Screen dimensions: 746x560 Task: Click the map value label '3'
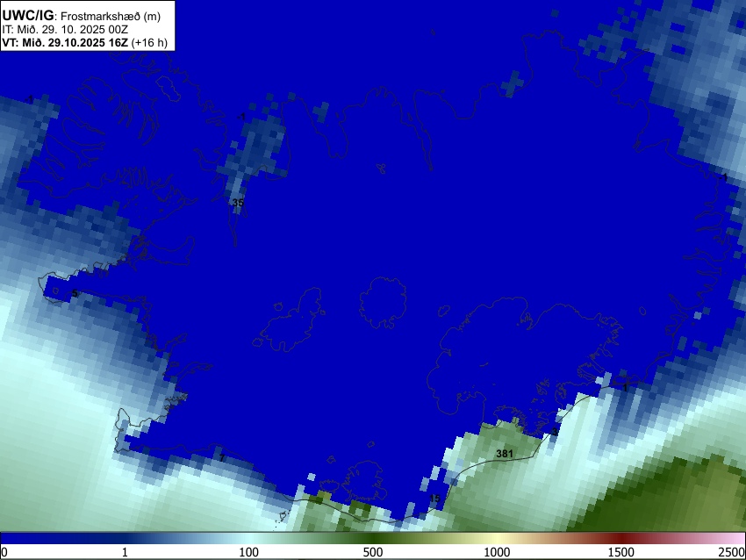coord(555,432)
